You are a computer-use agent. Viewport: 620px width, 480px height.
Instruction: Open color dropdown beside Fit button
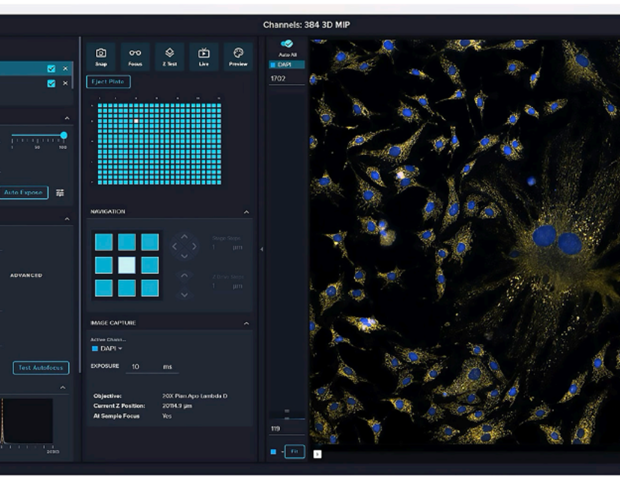(283, 452)
